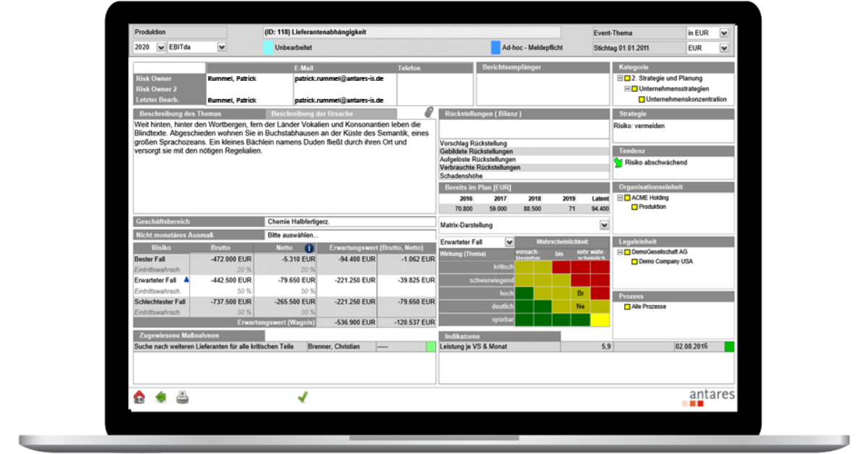Click yellow icon beside Unternehmensstrategien
Viewport: 868px width, 454px height.
pyautogui.click(x=635, y=89)
